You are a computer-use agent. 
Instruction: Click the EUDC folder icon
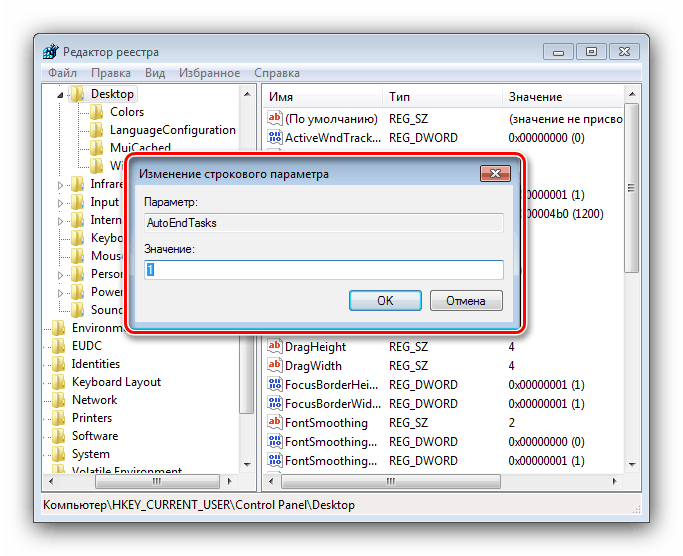[x=58, y=346]
